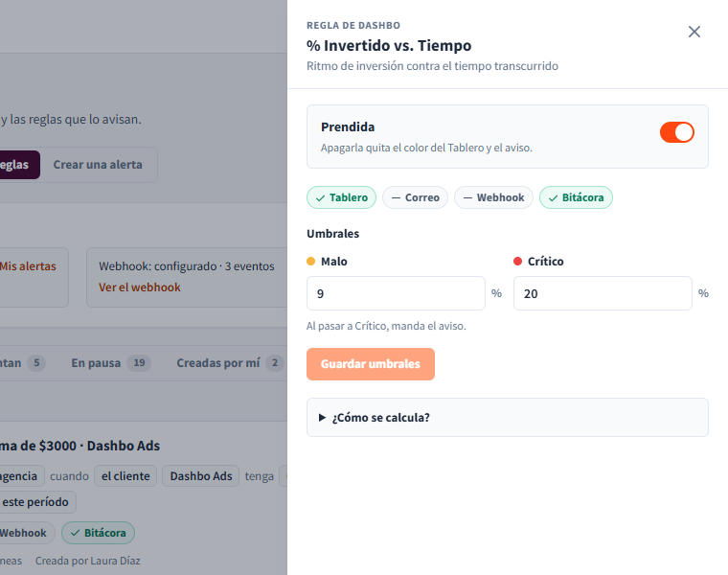728x575 pixels.
Task: Click 'Webhook: configurado · 3 eventos' text
Action: (x=186, y=266)
